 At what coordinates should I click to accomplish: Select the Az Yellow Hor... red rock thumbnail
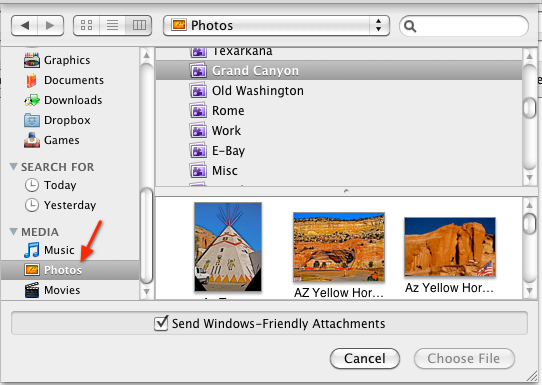coord(450,247)
